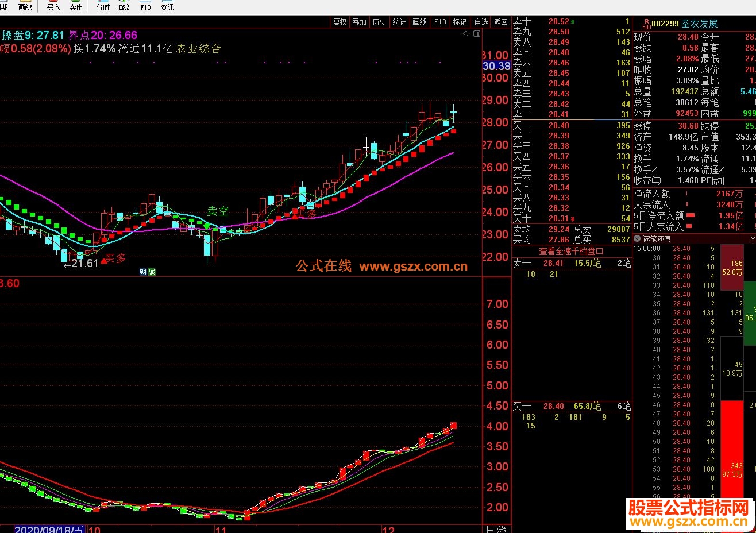Click 卖一 queue header 15.5/笔
This screenshot has height=533, width=756.
coord(588,263)
